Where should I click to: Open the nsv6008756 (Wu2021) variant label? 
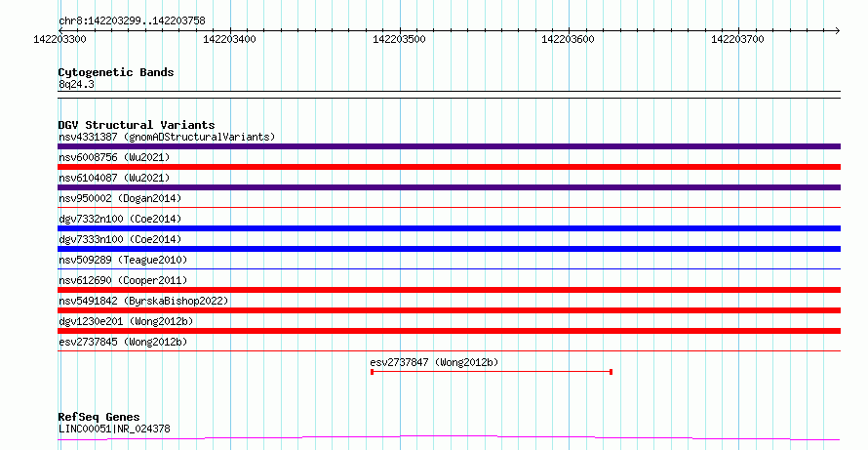coord(114,157)
